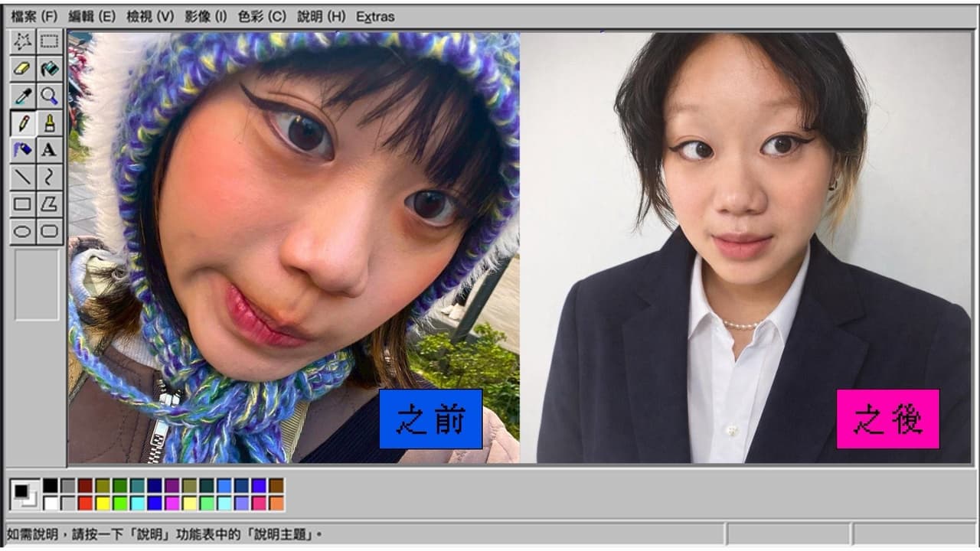This screenshot has height=551, width=980.
Task: Choose the Fill With Color bucket tool
Action: click(x=50, y=68)
